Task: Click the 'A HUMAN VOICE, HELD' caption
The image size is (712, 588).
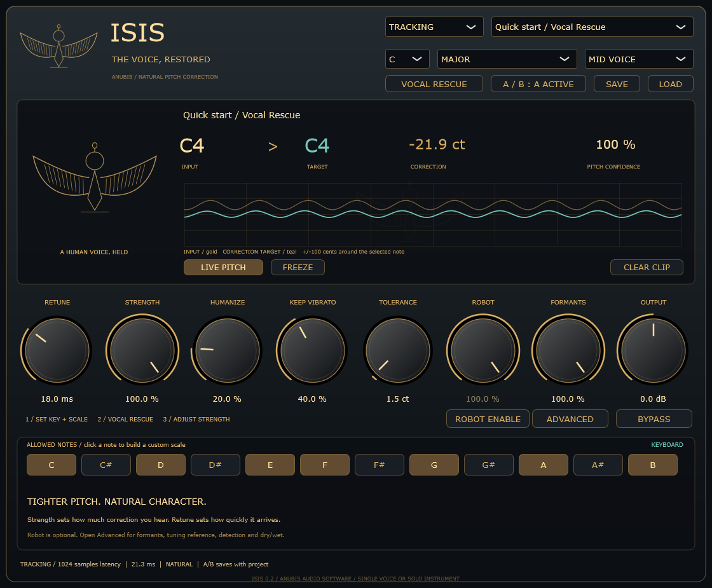Action: [x=94, y=252]
